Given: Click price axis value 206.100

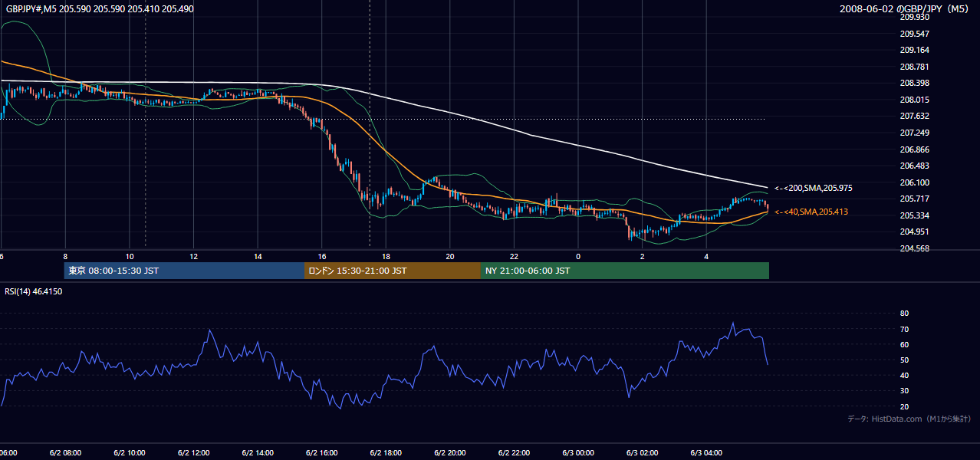Looking at the screenshot, I should tap(914, 182).
